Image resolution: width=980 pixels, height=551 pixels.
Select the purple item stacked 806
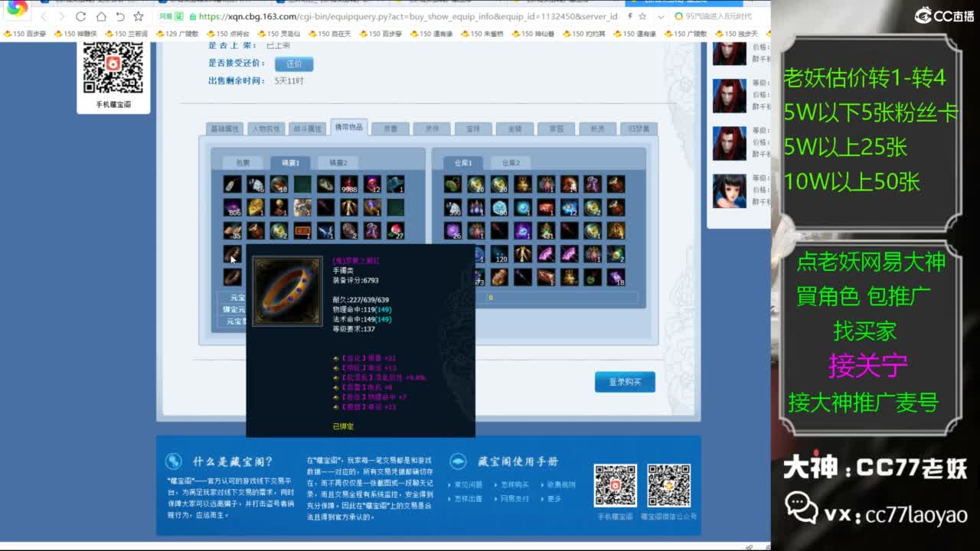point(233,207)
